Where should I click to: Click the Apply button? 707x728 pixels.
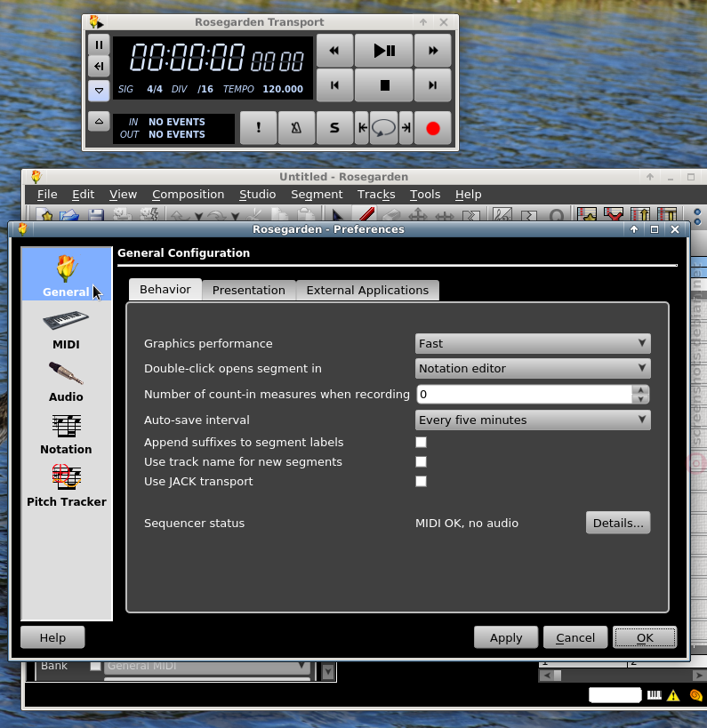pyautogui.click(x=506, y=637)
